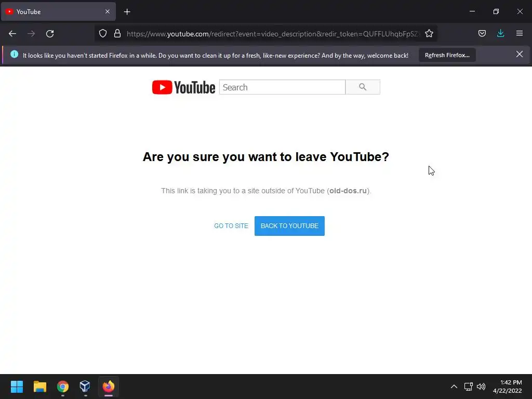532x399 pixels.
Task: Save page to Pocket
Action: point(482,33)
